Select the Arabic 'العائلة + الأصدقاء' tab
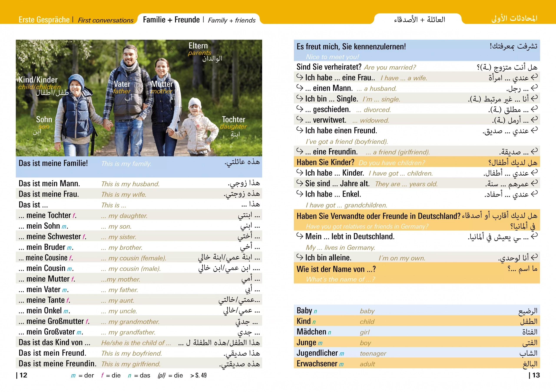The width and height of the screenshot is (556, 392). point(419,19)
